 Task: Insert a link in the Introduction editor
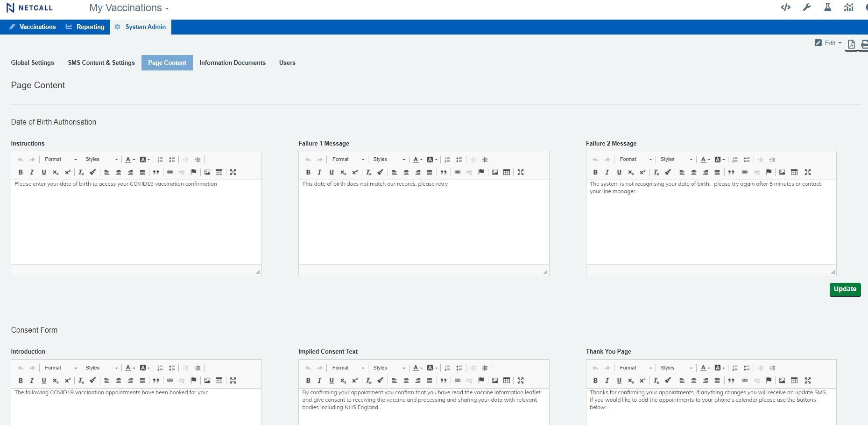coord(170,381)
